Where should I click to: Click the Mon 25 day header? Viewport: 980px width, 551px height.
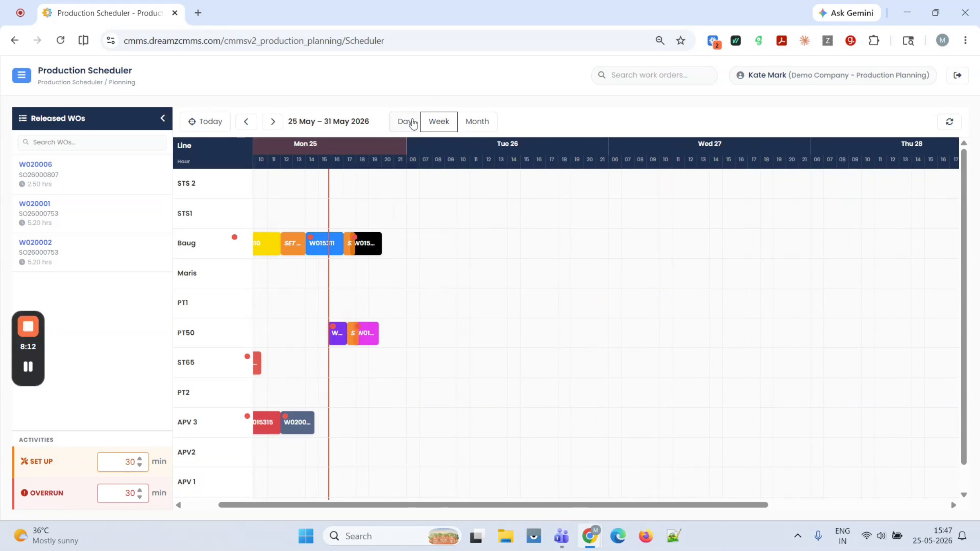[305, 144]
